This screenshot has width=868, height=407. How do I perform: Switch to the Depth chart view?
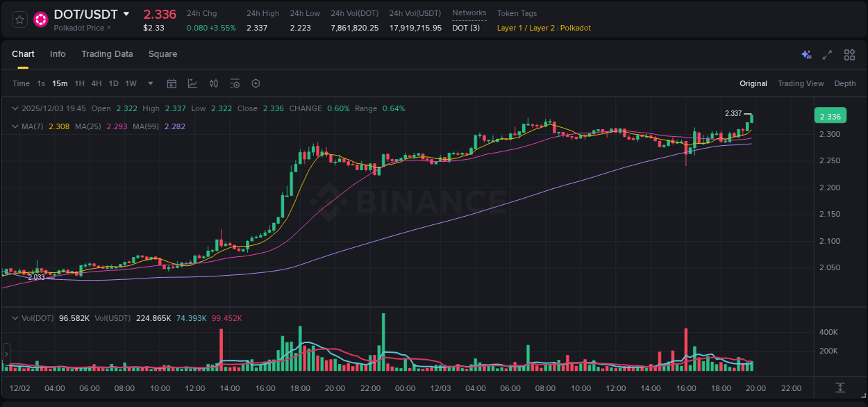click(x=844, y=83)
